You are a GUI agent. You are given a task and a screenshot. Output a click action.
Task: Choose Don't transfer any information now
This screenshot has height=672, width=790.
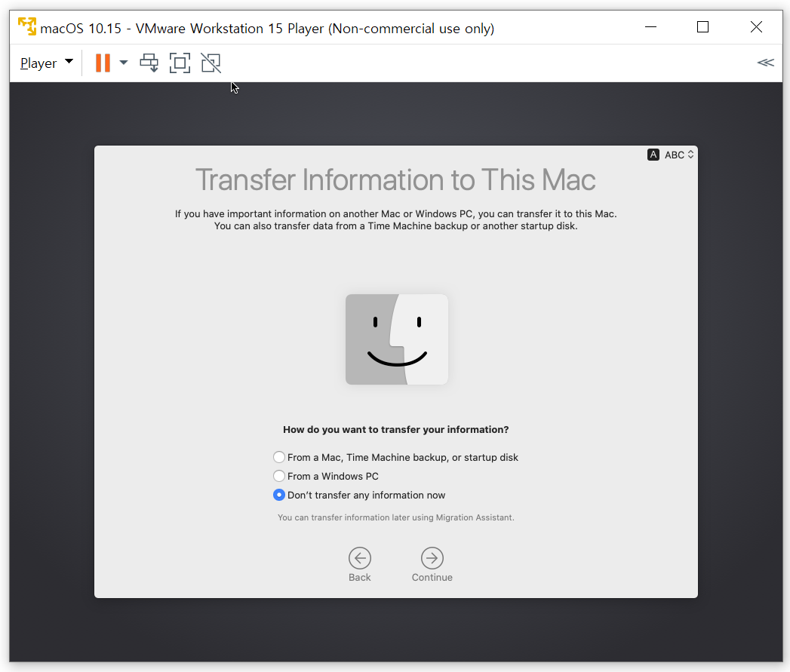coord(279,496)
